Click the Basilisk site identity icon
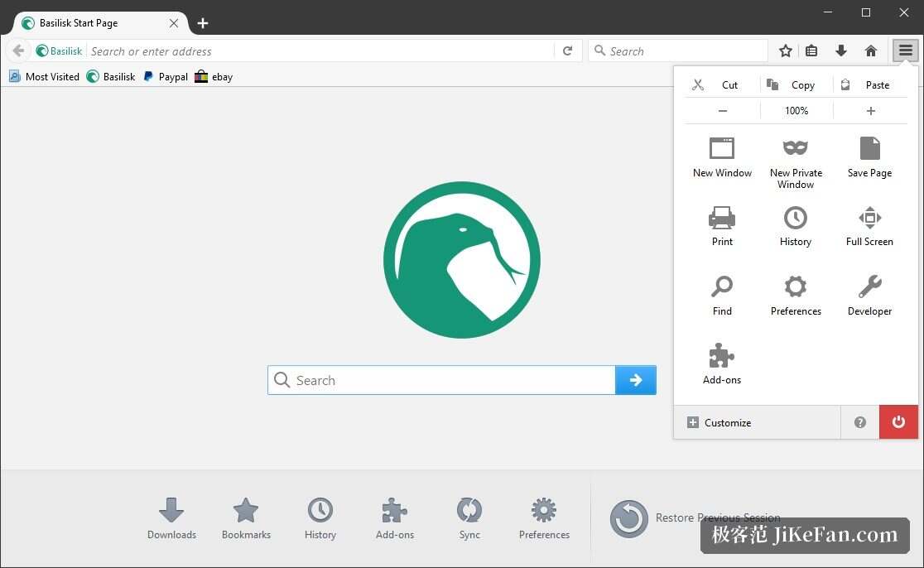This screenshot has width=924, height=568. 59,51
